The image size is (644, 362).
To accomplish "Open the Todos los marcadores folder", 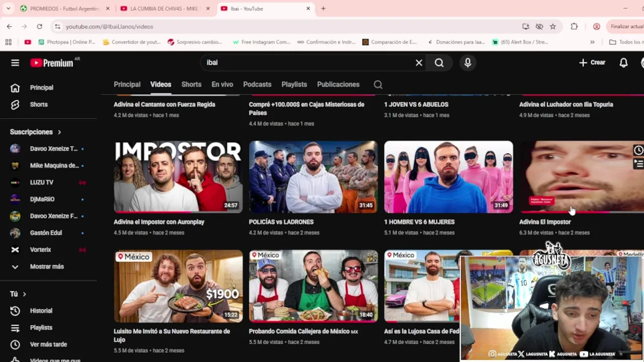I will [x=626, y=42].
